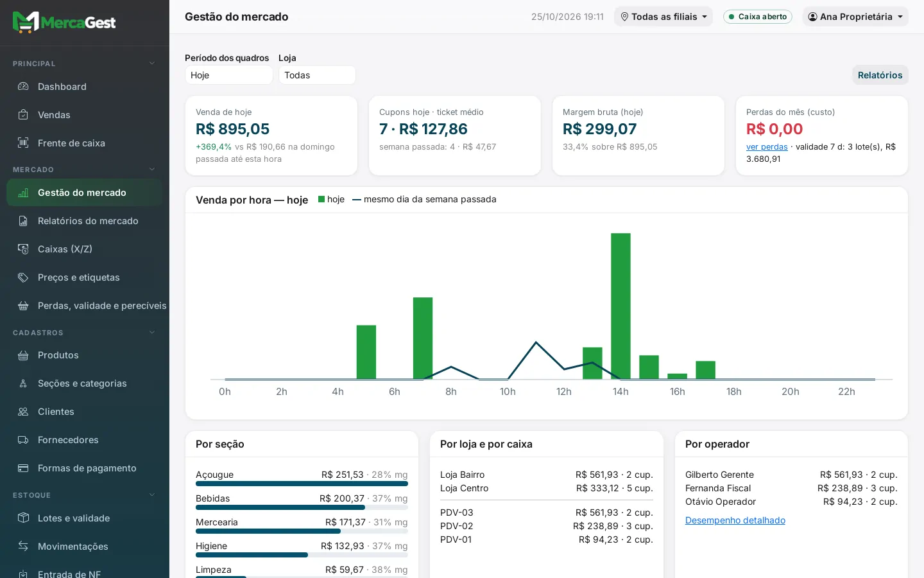Collapse the ESTOQUE sidebar section

point(152,495)
